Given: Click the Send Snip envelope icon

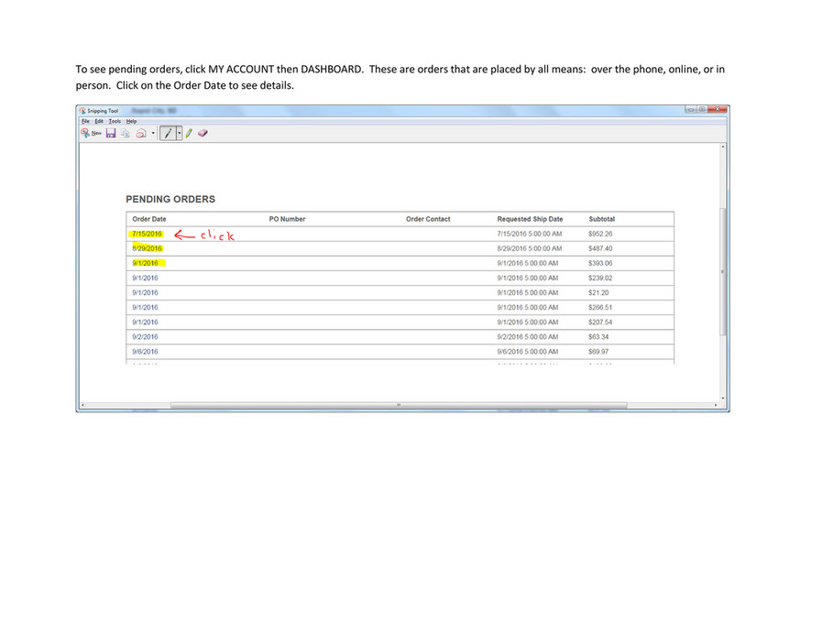Looking at the screenshot, I should [140, 133].
